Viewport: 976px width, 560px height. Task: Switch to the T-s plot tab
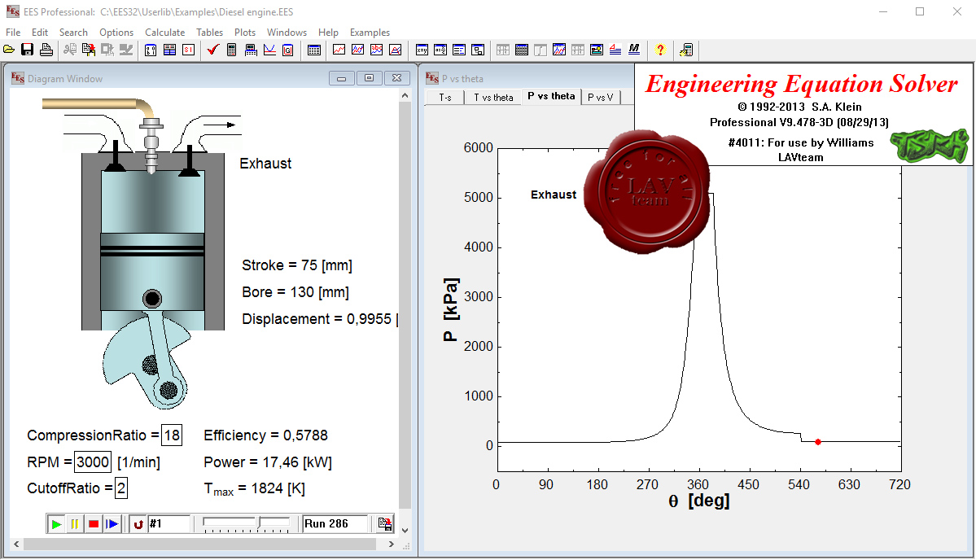click(445, 98)
